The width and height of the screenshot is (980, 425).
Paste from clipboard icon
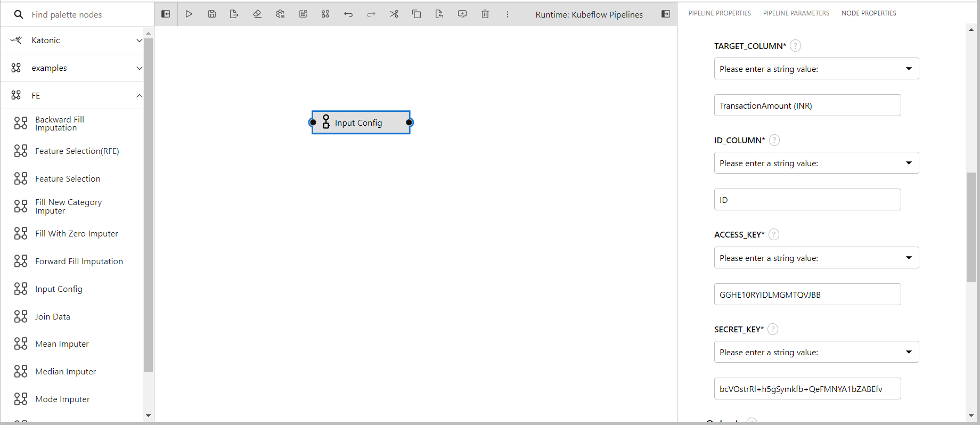coord(439,14)
